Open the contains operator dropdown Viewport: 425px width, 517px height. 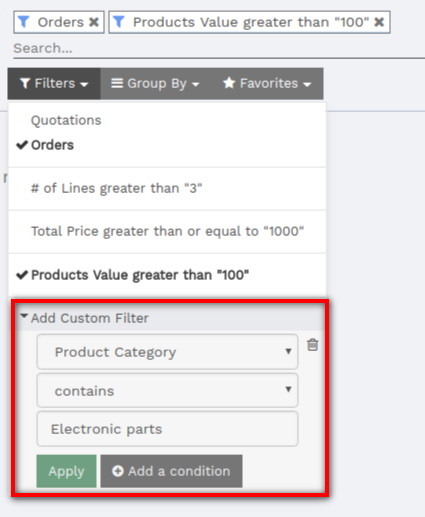coord(167,390)
